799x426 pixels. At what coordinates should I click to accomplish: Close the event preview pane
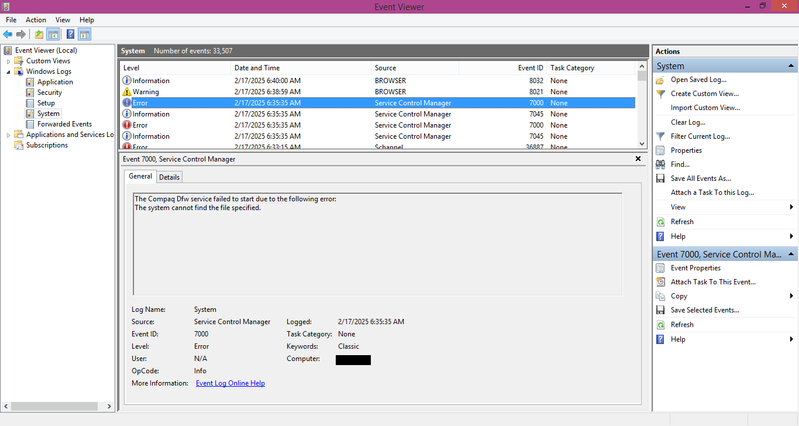coord(638,159)
